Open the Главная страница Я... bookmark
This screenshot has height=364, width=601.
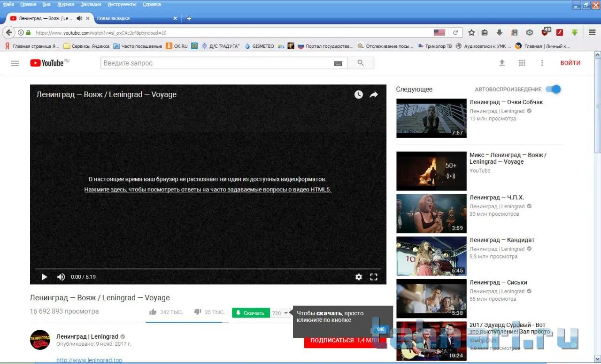point(32,46)
